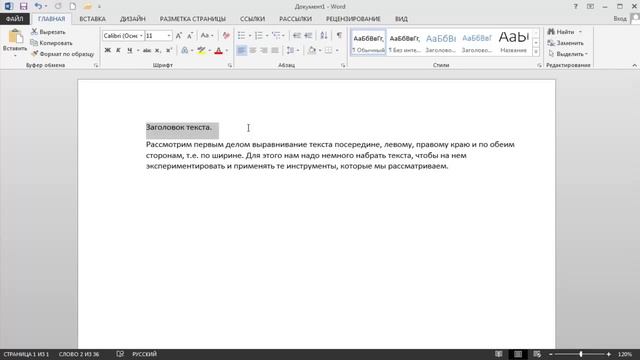Open Word help with the question mark icon
Image resolution: width=640 pixels, height=360 pixels.
pos(576,7)
